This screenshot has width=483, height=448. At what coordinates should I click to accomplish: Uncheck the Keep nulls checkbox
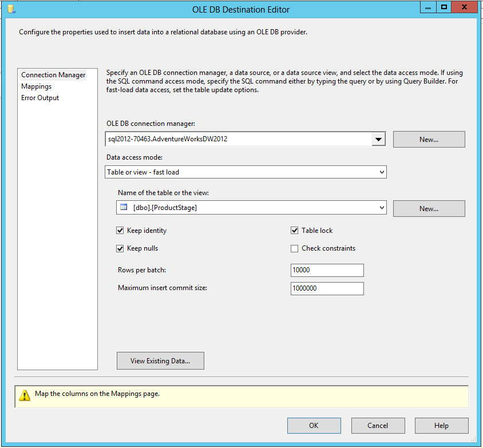tap(120, 248)
